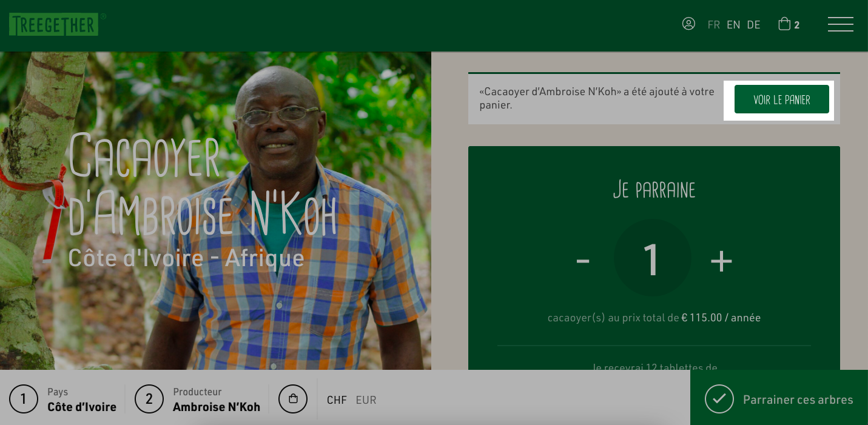The height and width of the screenshot is (425, 868).
Task: Change language to DE
Action: 753,25
